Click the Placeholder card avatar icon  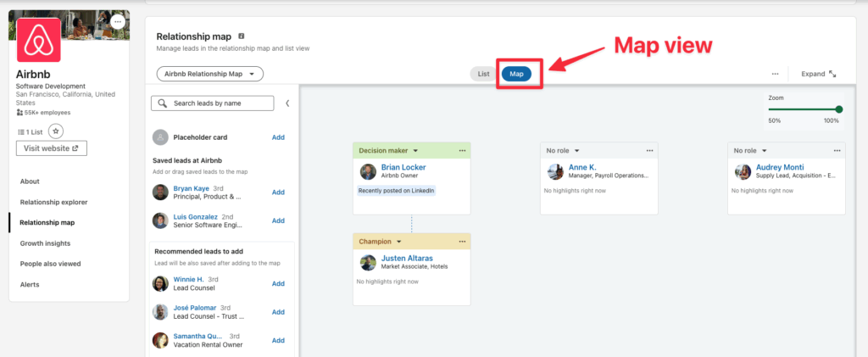[160, 137]
